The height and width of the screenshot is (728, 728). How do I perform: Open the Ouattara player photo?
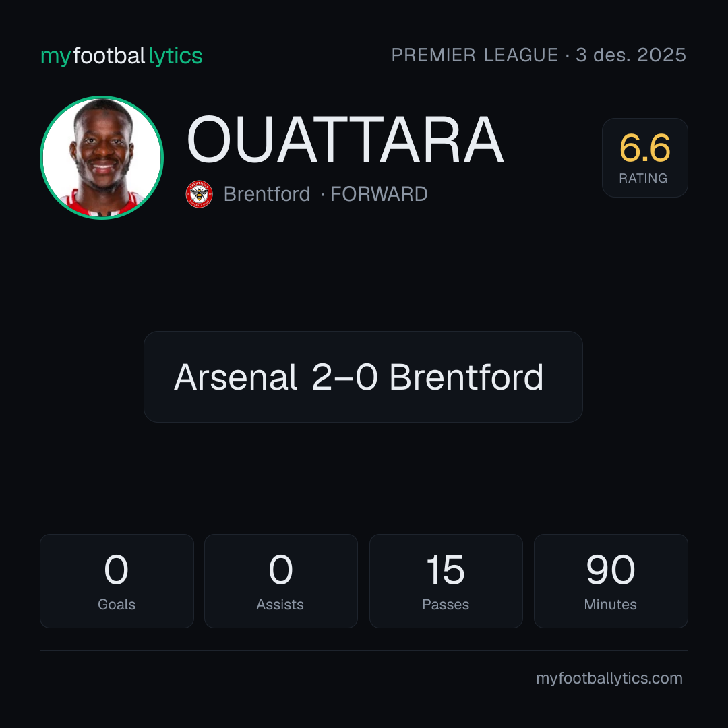point(102,157)
